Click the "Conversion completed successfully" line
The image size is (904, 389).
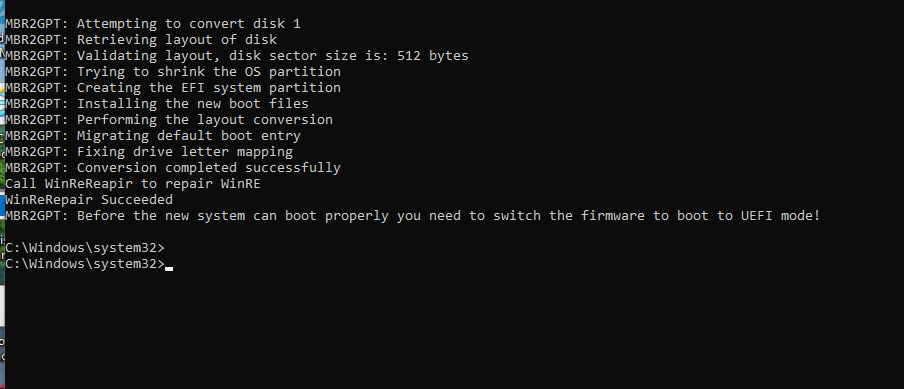click(x=173, y=168)
